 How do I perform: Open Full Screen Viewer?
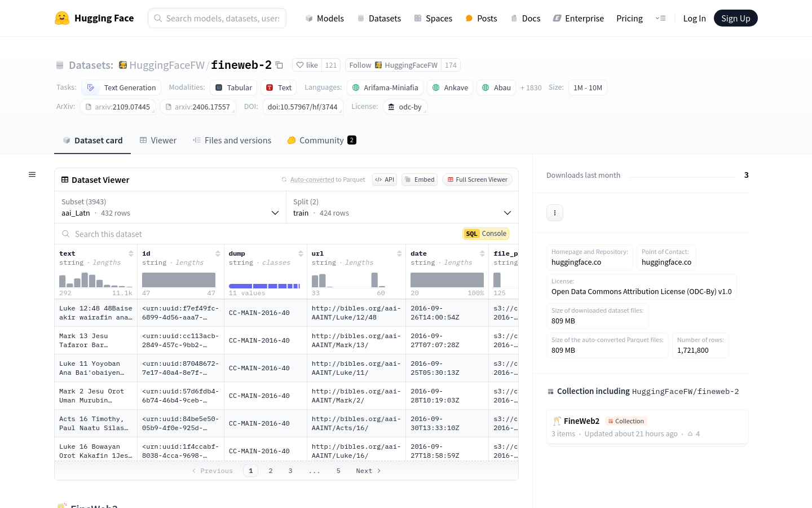(x=477, y=179)
